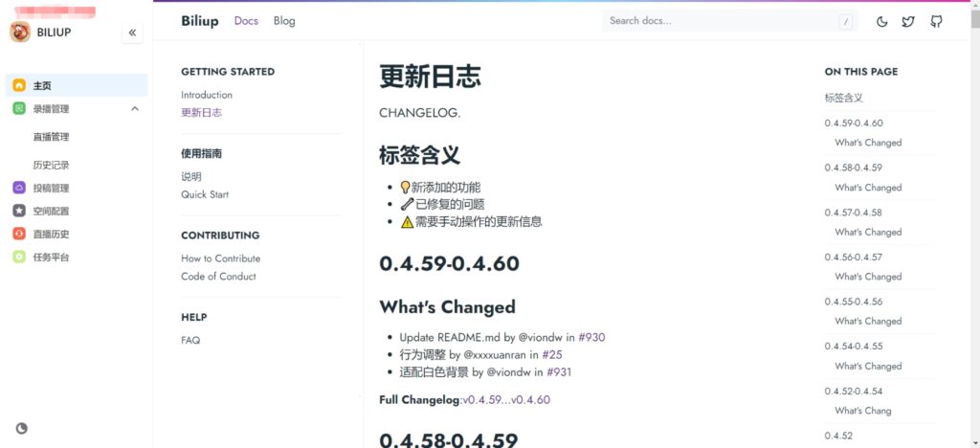Open Quick Start docs page

point(205,194)
